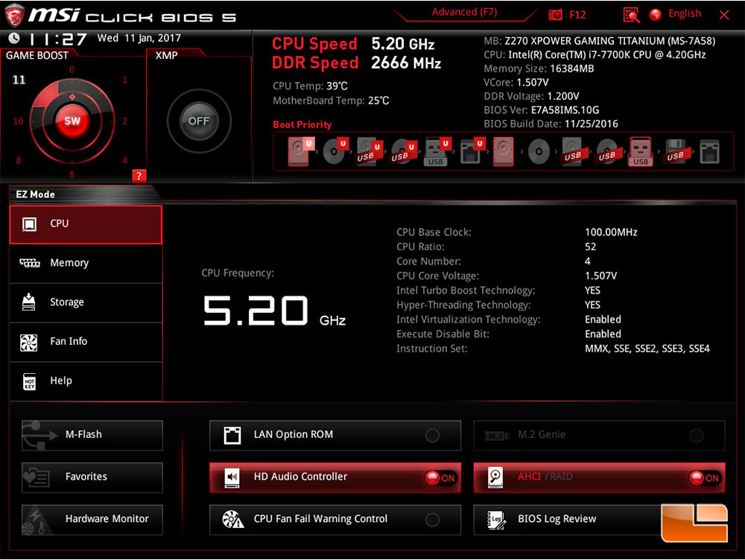This screenshot has height=560, width=745.
Task: Set Game Boost dial to position 2
Action: pyautogui.click(x=124, y=121)
